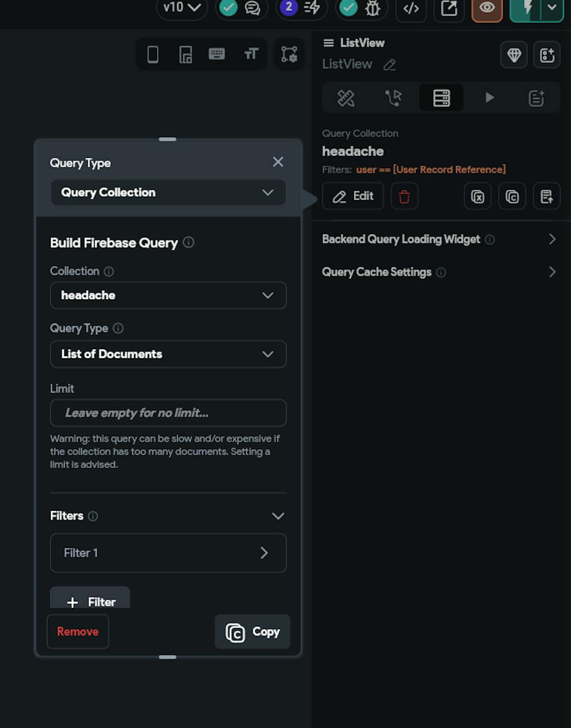This screenshot has width=571, height=728.
Task: Click the open-in-new-window export icon
Action: (x=449, y=8)
